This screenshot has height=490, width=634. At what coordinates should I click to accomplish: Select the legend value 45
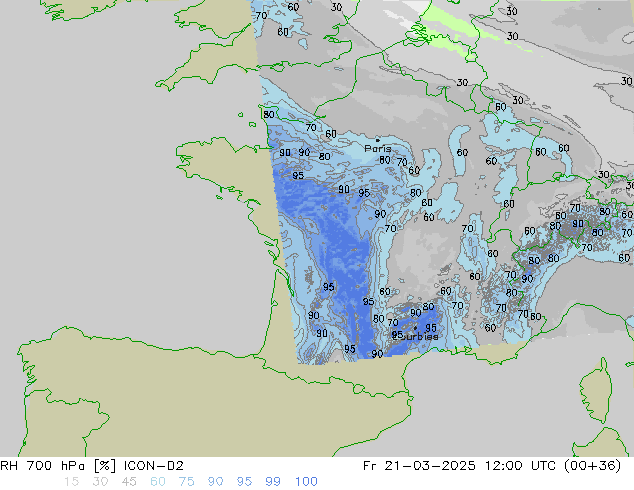click(x=129, y=482)
